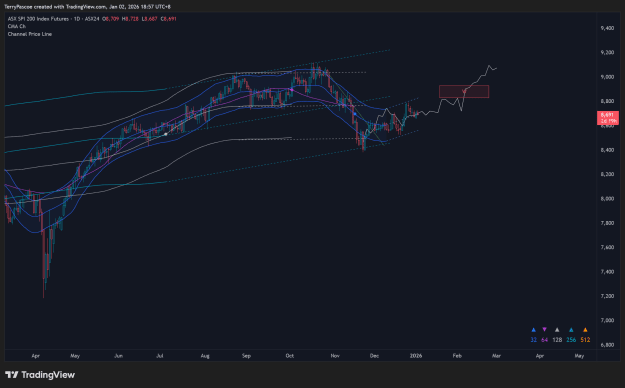Viewport: 625px width, 388px height.
Task: Click the Jul label on time axis
Action: click(160, 356)
